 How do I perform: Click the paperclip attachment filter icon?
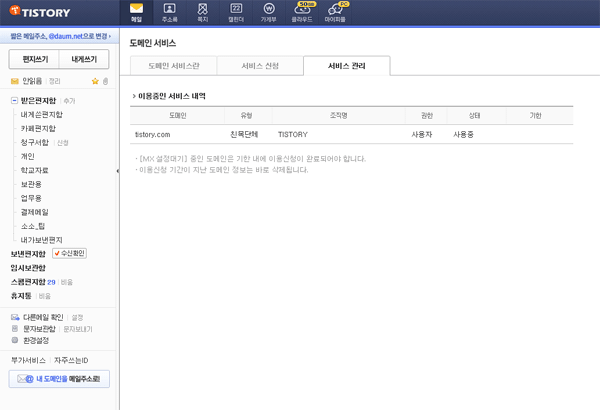[x=106, y=81]
